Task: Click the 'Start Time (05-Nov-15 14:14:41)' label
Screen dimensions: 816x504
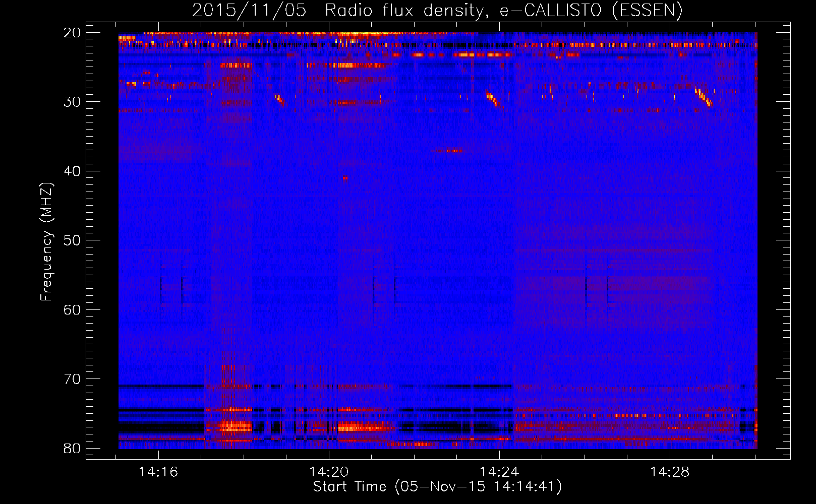Action: pyautogui.click(x=437, y=487)
